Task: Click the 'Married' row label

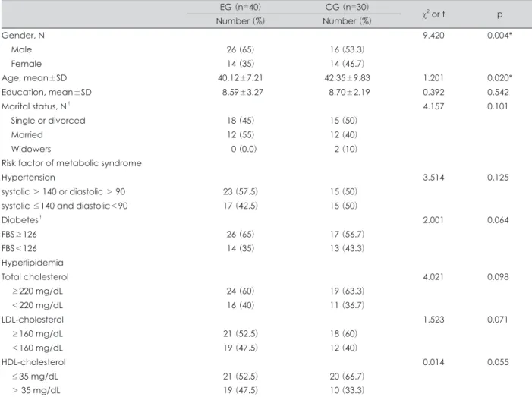Action: [27, 135]
